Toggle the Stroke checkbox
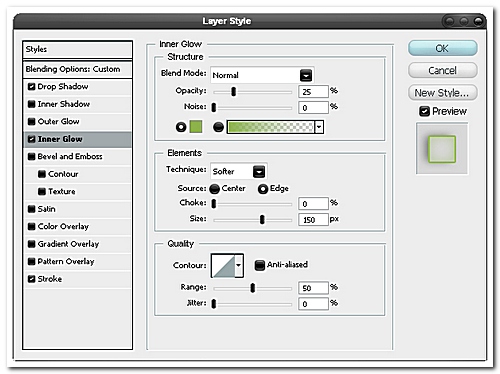 pos(31,279)
